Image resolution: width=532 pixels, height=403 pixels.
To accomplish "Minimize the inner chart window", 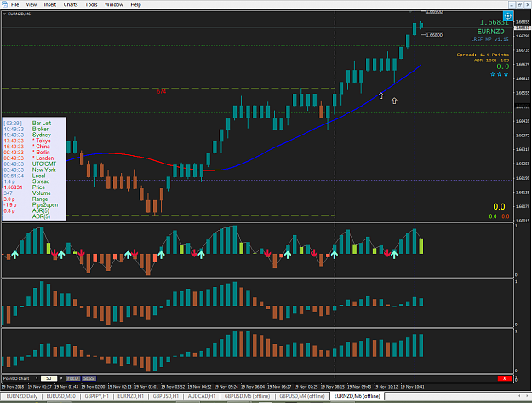I will coord(512,4).
